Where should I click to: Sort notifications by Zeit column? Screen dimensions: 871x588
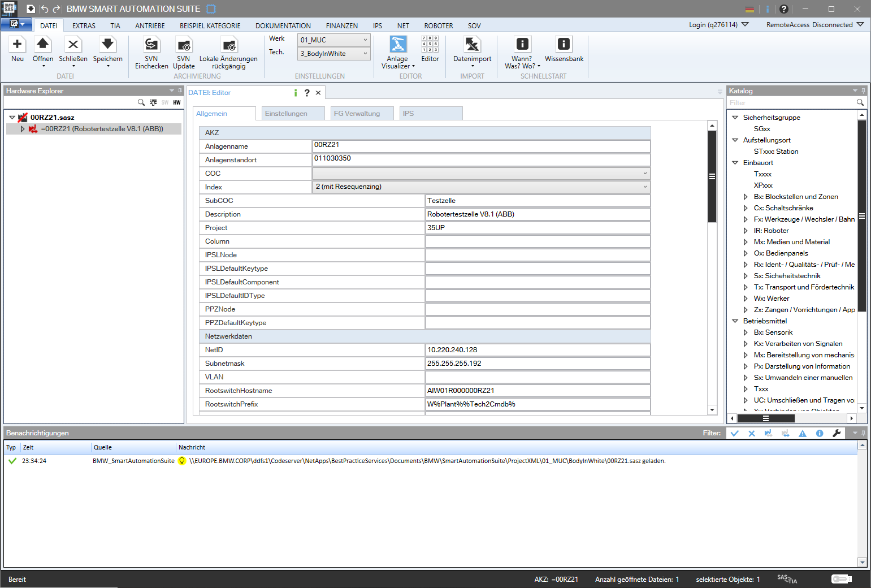tap(55, 447)
